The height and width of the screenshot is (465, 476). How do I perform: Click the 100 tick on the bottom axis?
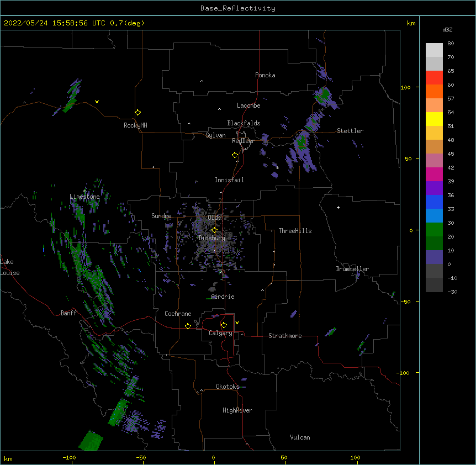[x=355, y=457]
